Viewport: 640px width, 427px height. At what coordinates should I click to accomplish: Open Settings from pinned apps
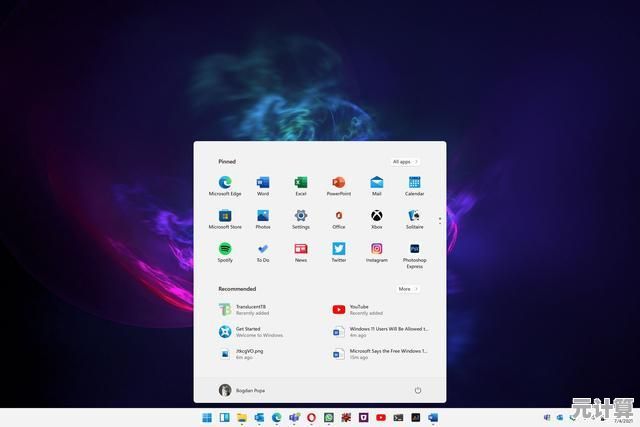301,219
